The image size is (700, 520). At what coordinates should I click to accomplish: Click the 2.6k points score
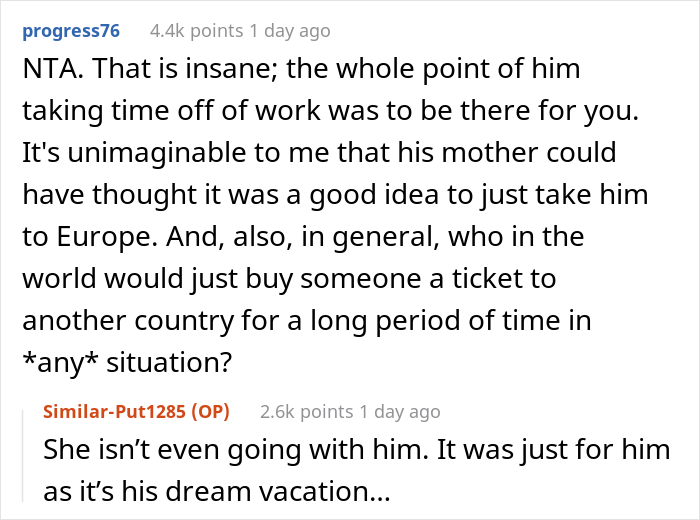(x=306, y=411)
